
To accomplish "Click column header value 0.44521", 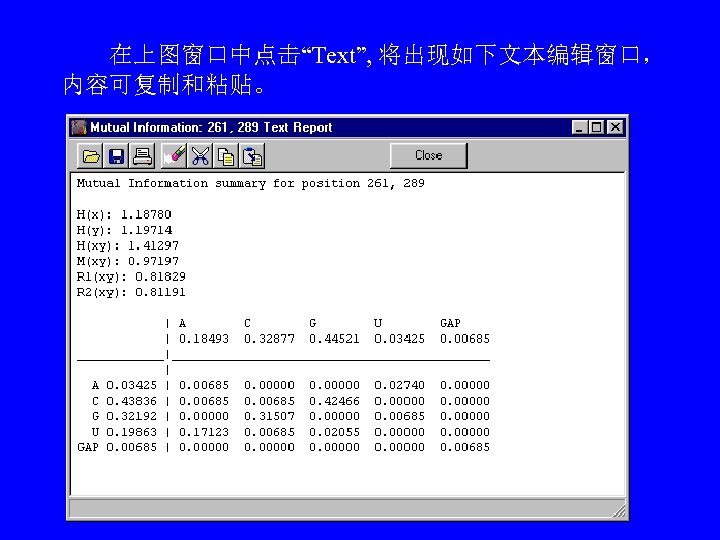I will (x=334, y=339).
